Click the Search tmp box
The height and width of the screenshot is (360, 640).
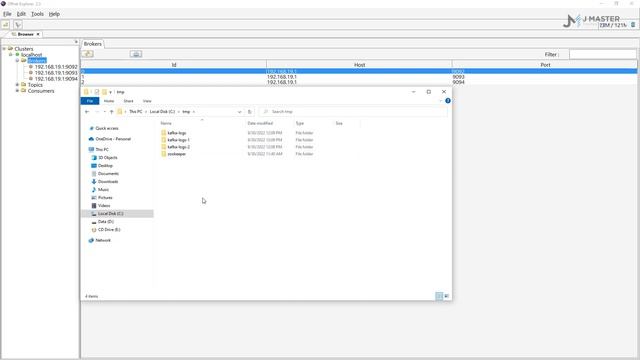point(353,111)
